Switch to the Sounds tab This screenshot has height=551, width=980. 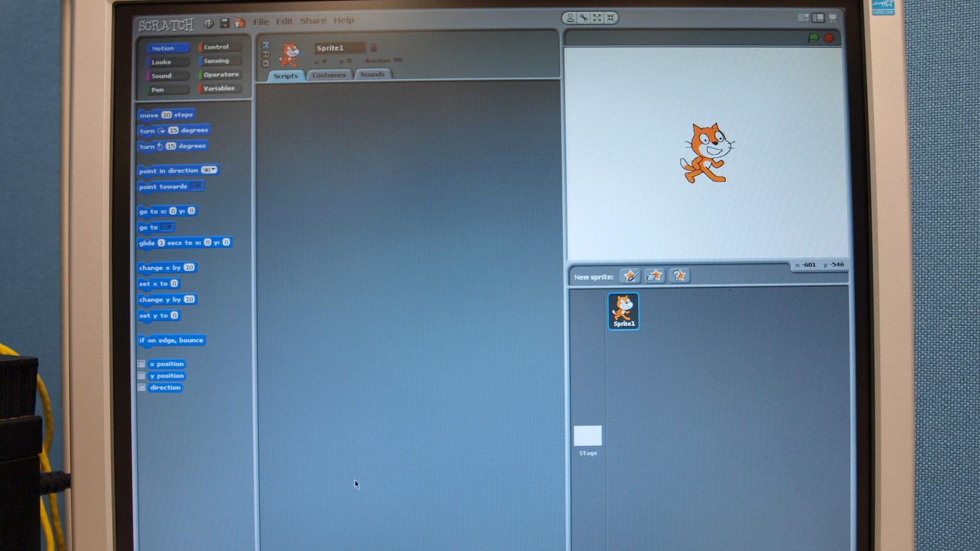pos(372,75)
